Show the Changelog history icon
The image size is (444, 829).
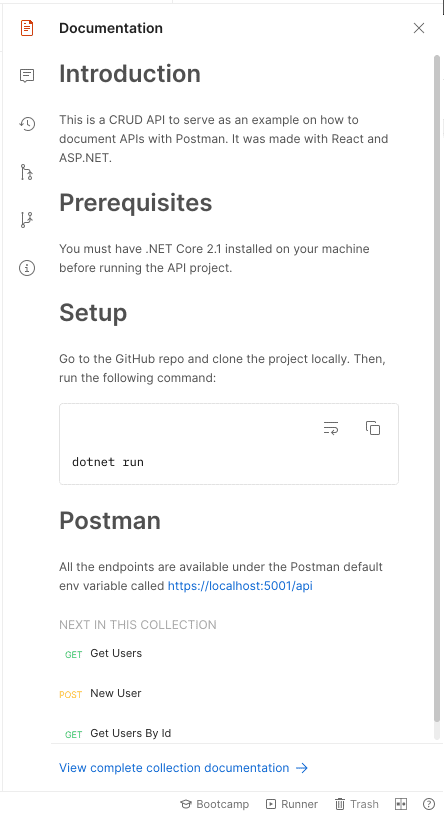point(27,124)
